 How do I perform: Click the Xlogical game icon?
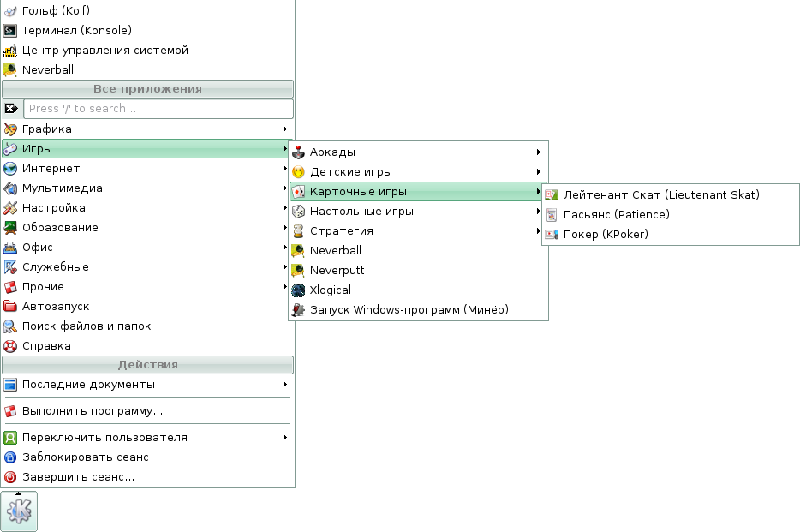click(298, 290)
